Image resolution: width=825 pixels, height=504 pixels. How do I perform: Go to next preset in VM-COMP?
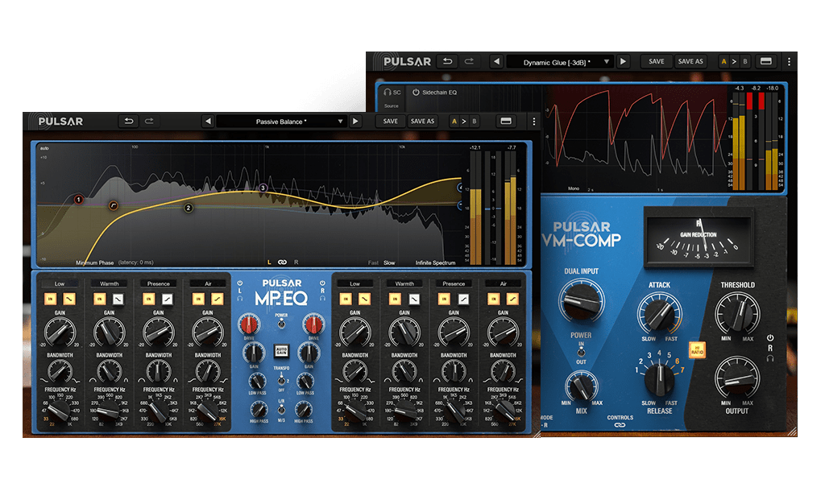coord(622,61)
